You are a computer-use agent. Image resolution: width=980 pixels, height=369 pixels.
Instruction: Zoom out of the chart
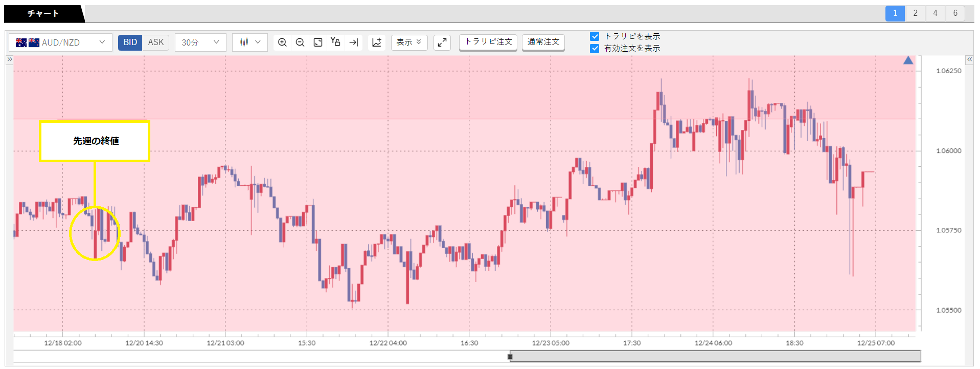click(300, 42)
